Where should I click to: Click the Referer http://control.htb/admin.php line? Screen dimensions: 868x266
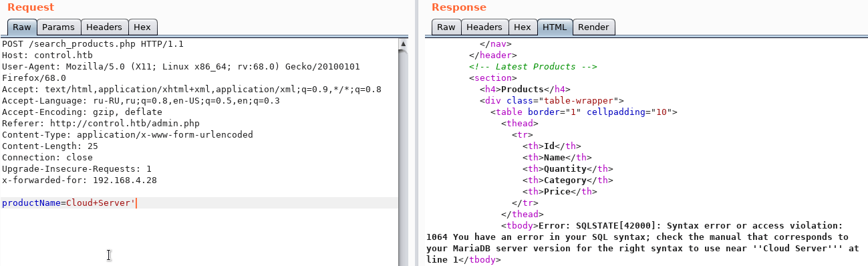[x=101, y=124]
